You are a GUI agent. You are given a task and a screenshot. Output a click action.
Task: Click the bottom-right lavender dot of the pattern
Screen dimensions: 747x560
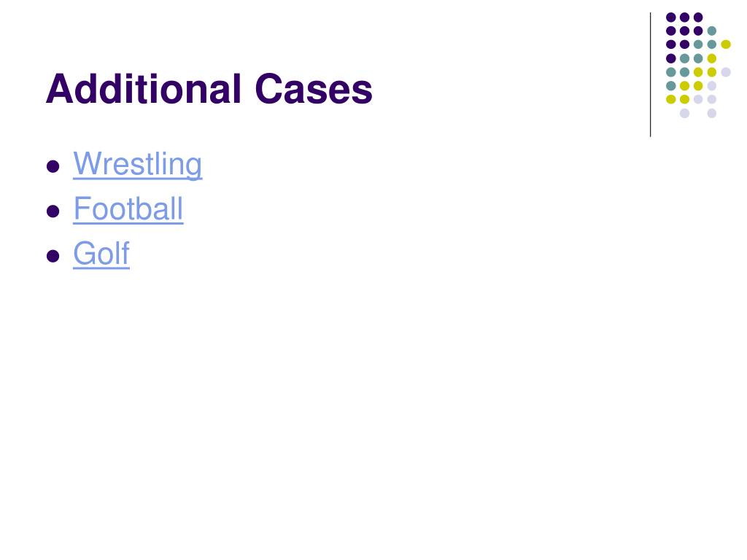[712, 113]
